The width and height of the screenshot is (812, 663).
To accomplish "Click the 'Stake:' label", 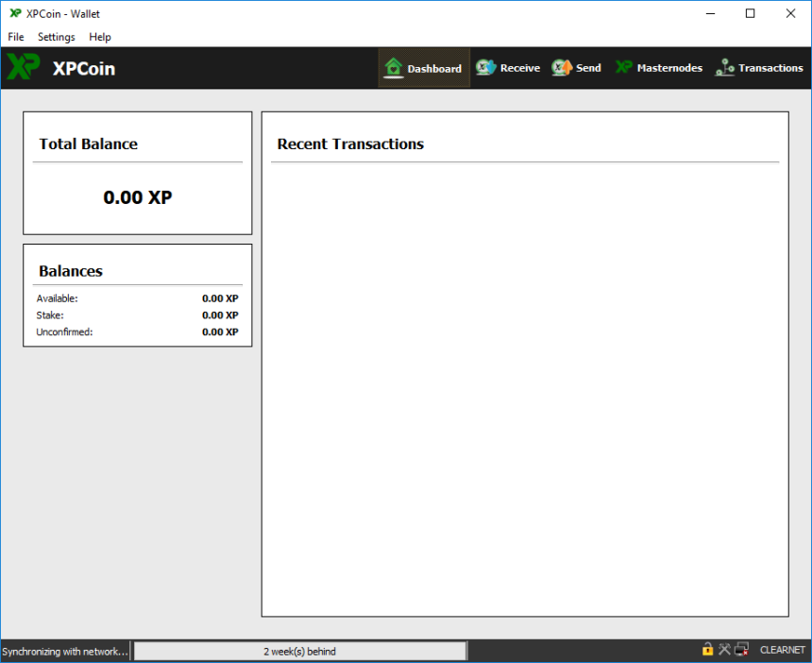I will [50, 314].
